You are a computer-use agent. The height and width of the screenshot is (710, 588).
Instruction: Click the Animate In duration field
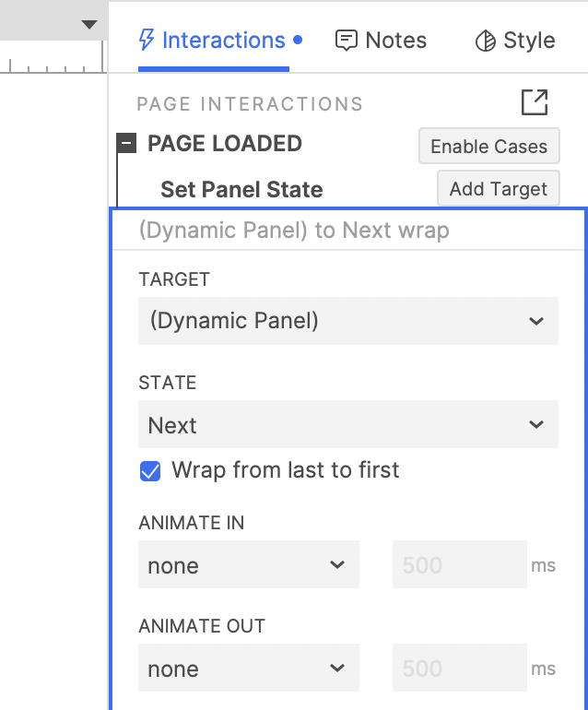tap(460, 565)
